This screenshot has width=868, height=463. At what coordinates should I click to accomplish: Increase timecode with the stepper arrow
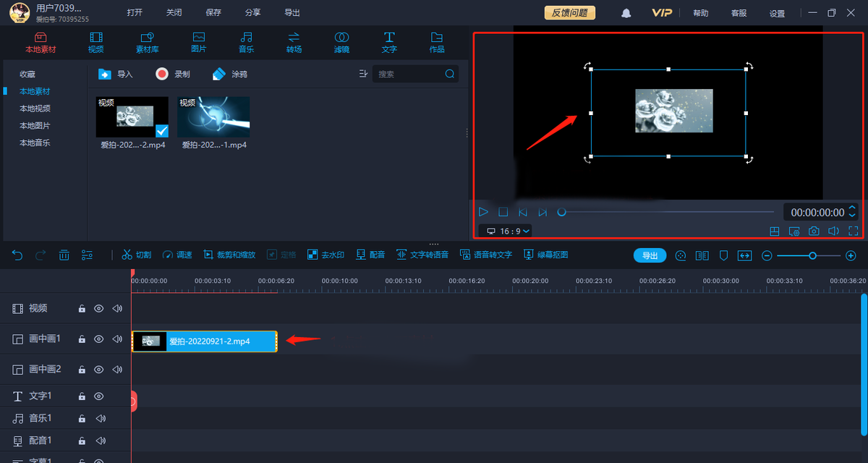pos(852,208)
